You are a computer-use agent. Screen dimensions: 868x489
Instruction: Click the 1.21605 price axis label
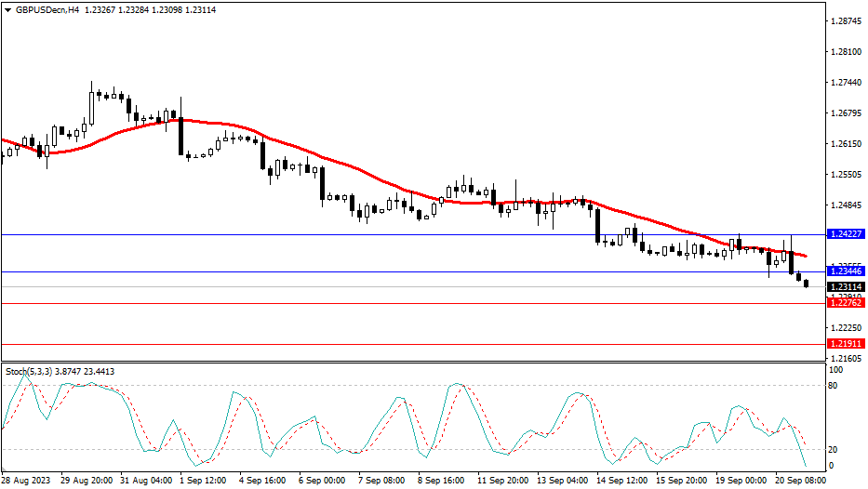tap(847, 358)
